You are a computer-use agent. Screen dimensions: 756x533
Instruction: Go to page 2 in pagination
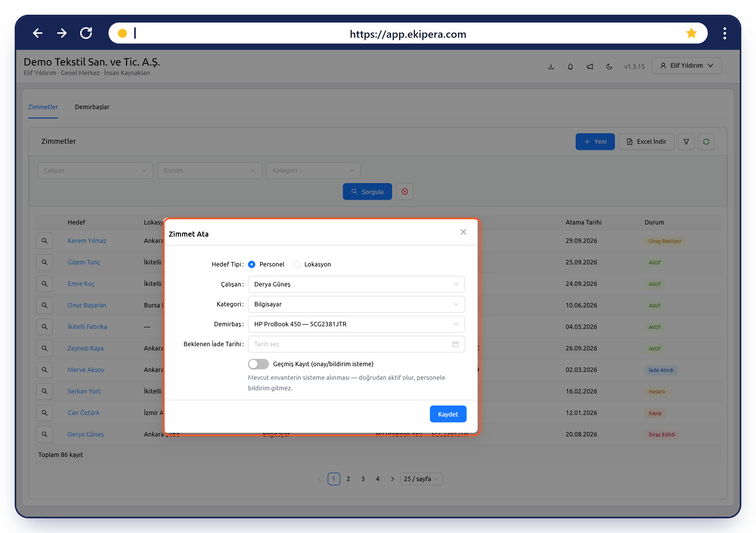pyautogui.click(x=348, y=479)
